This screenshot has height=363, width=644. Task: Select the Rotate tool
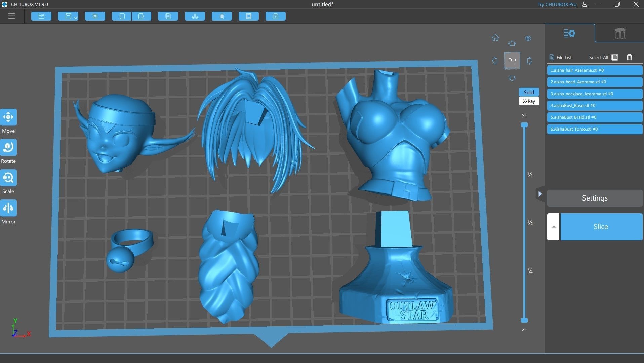8,148
